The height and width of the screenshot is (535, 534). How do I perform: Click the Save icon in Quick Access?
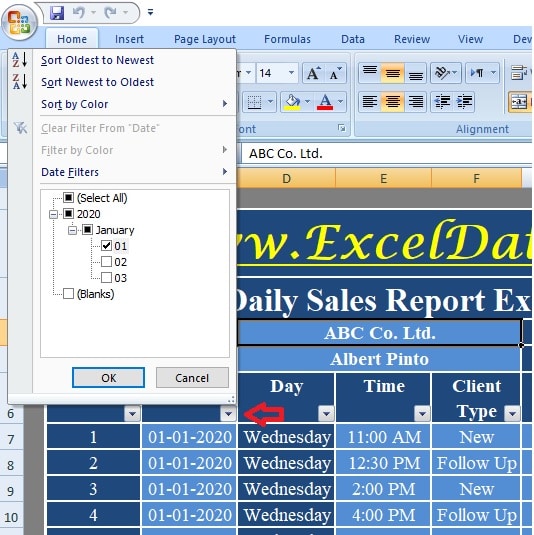click(x=57, y=13)
